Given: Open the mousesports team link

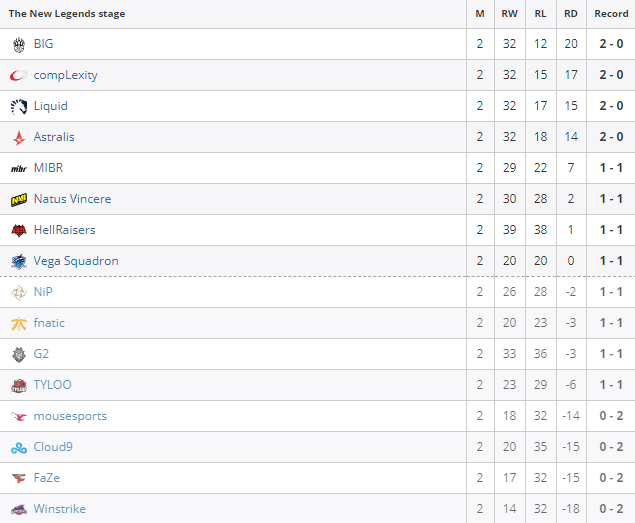Looking at the screenshot, I should pos(70,416).
